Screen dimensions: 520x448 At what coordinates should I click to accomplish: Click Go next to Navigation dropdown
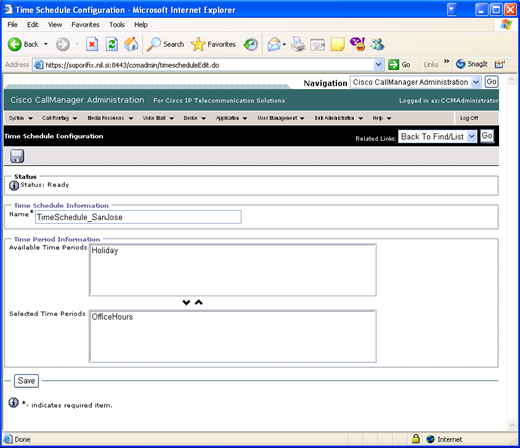point(491,82)
